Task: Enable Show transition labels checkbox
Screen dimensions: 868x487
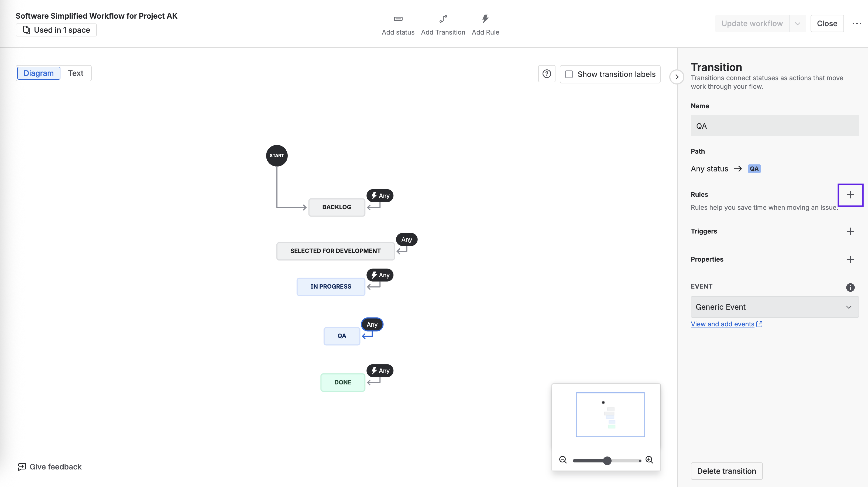Action: click(x=569, y=74)
